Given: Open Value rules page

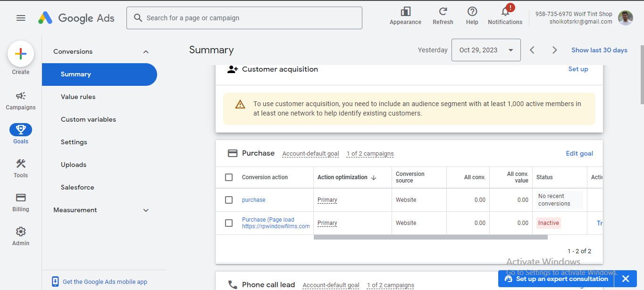Looking at the screenshot, I should tap(78, 97).
